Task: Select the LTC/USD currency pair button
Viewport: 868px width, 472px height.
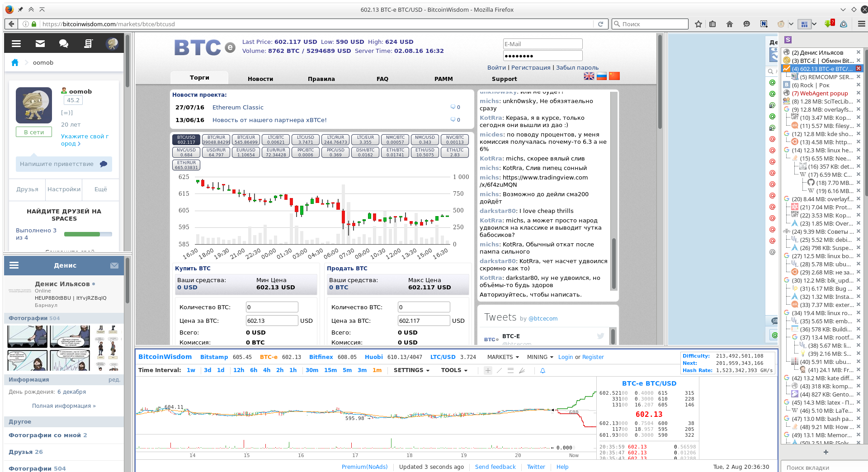Action: pyautogui.click(x=305, y=140)
